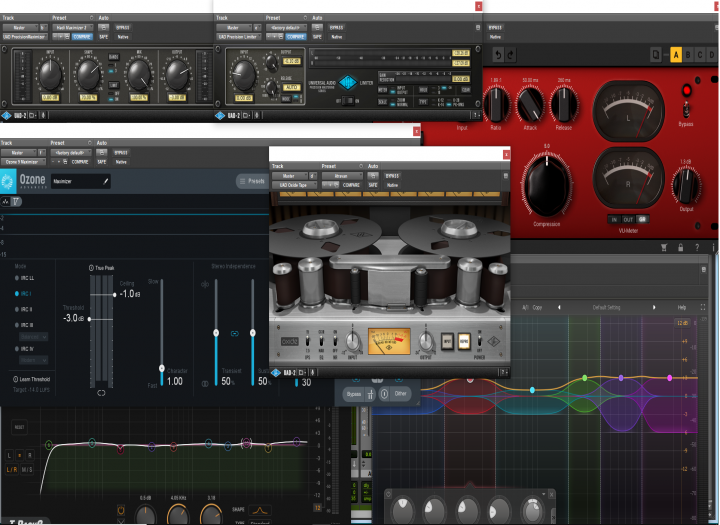Open the dropdown beneath IRC III mode

click(34, 337)
